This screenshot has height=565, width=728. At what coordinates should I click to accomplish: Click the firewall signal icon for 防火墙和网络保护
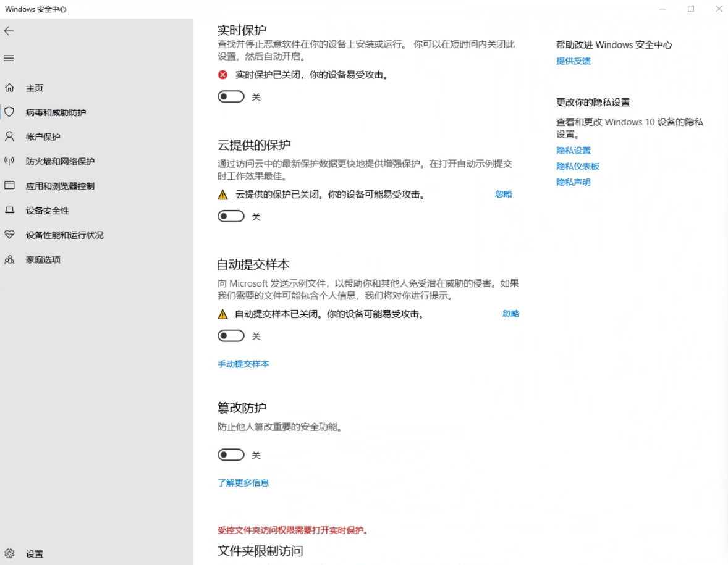(x=9, y=161)
